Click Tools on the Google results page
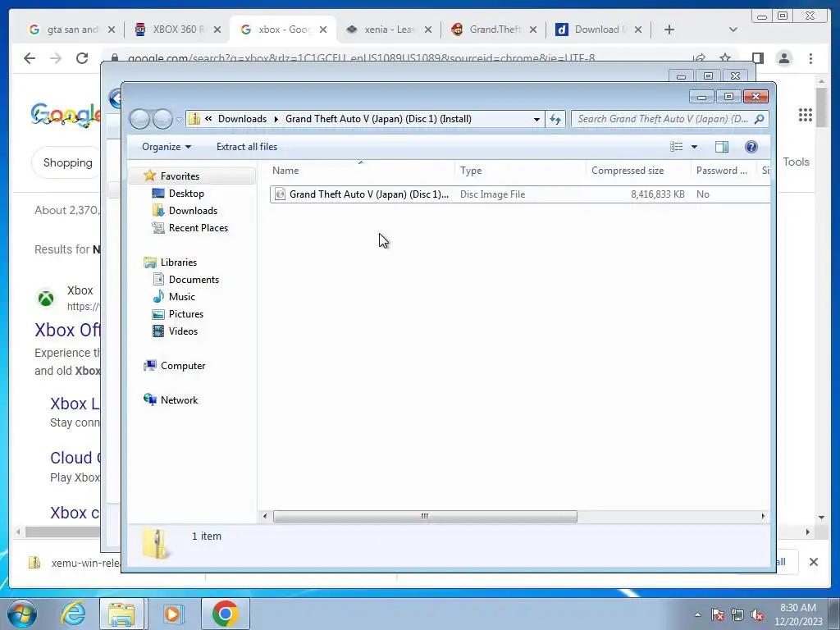Image resolution: width=840 pixels, height=630 pixels. (796, 162)
